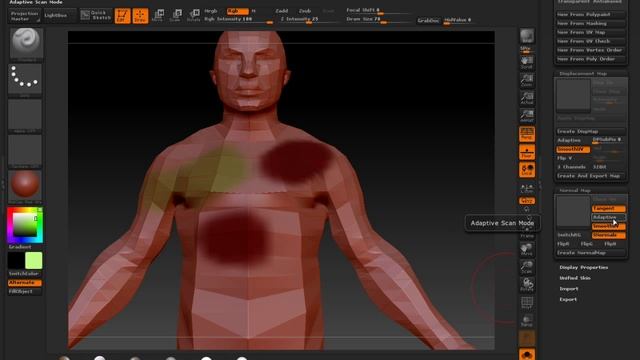This screenshot has height=360, width=640.
Task: Select the Scroll document icon
Action: 527,62
